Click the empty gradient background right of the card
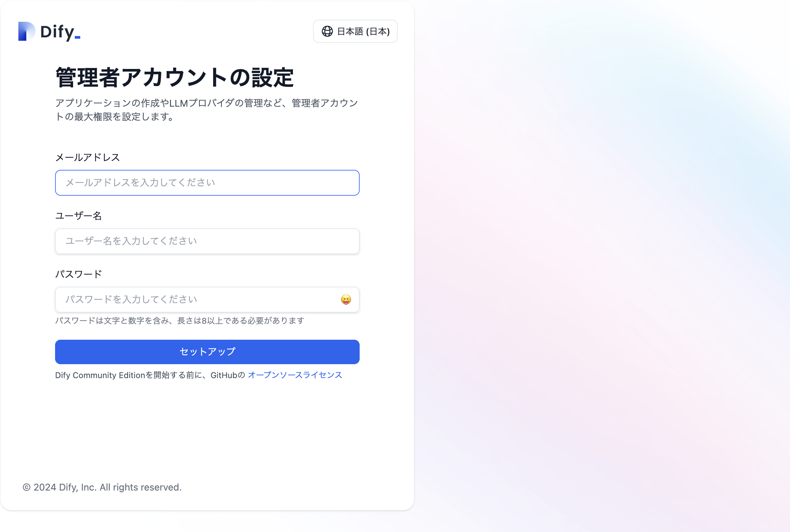Screen dimensions: 790x532 click(x=602, y=265)
